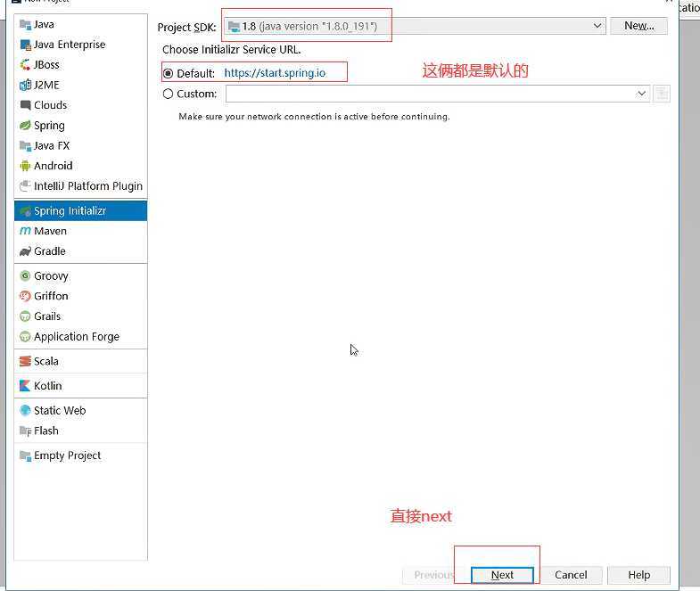
Task: Click the New... SDK button
Action: [x=638, y=26]
